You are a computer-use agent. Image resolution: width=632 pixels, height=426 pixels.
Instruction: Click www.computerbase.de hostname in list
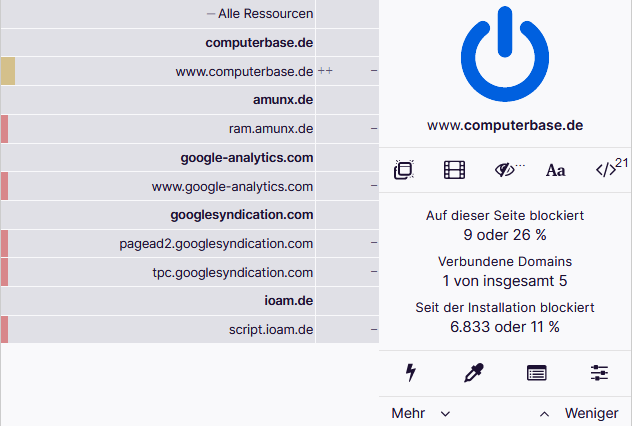(244, 71)
